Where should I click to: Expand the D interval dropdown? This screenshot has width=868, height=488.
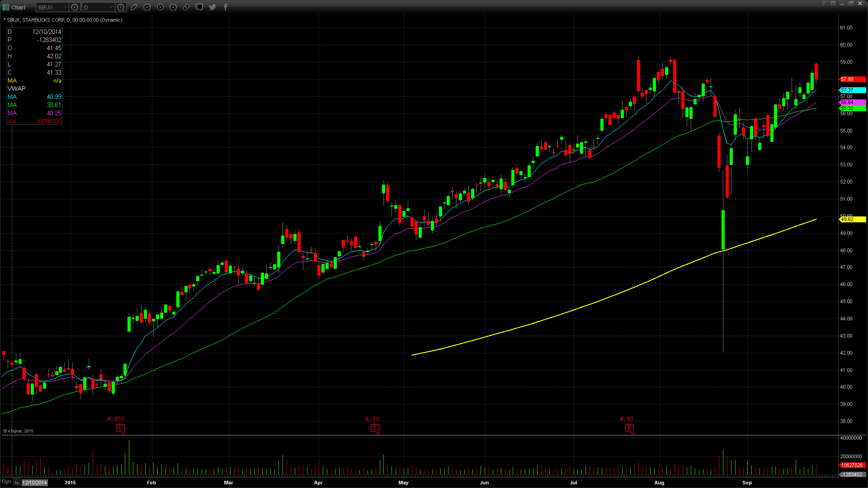coord(111,7)
